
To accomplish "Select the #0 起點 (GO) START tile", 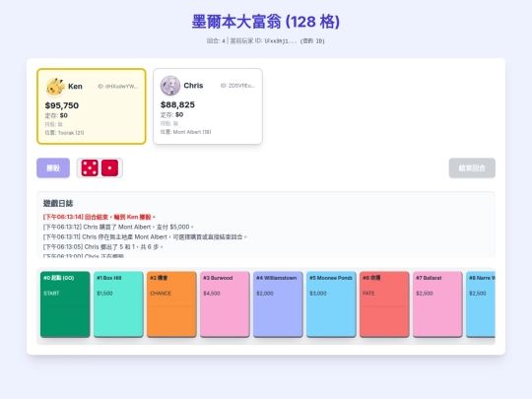I will [x=65, y=304].
